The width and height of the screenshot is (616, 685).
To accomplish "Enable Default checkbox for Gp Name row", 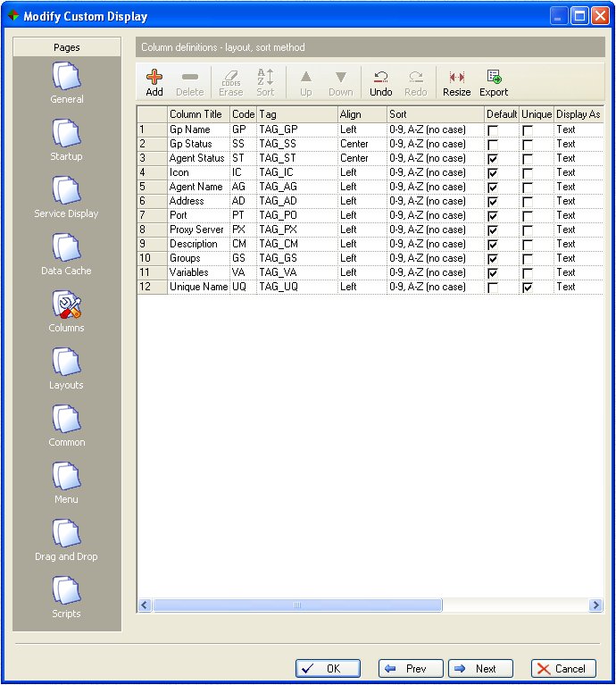I will [x=494, y=130].
